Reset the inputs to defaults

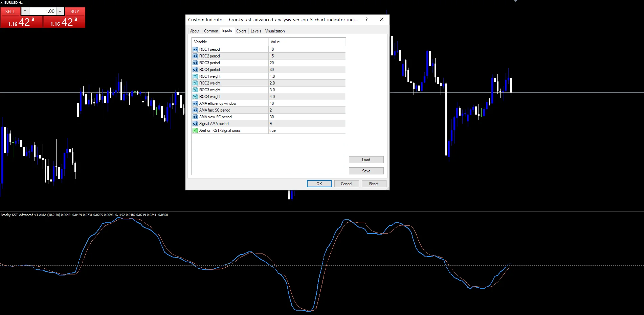click(x=374, y=184)
